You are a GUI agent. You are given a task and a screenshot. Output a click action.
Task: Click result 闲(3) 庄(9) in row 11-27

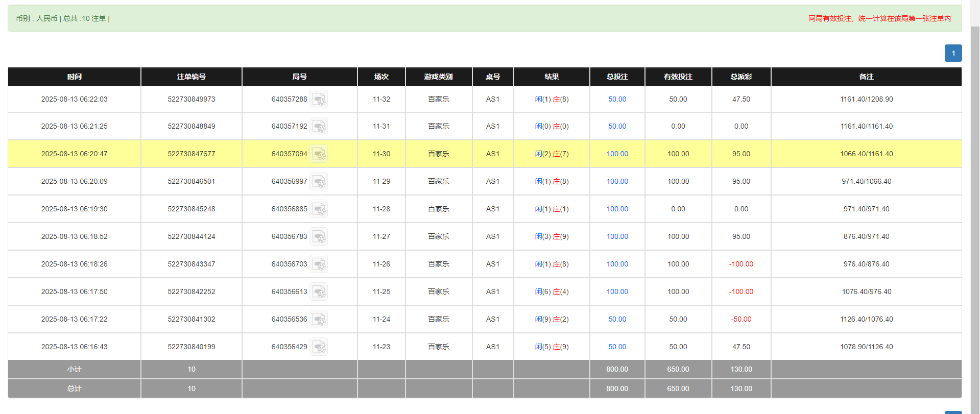(x=552, y=236)
